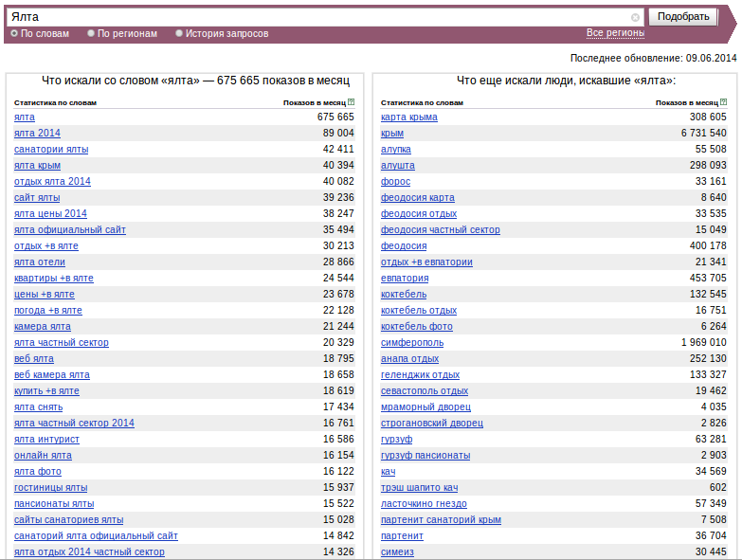Open the санаторий ялта официальный сайт link
The image size is (742, 560).
pos(96,535)
